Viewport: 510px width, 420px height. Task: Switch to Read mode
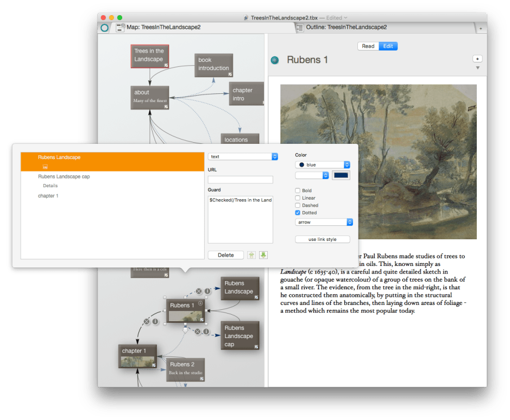(x=368, y=46)
